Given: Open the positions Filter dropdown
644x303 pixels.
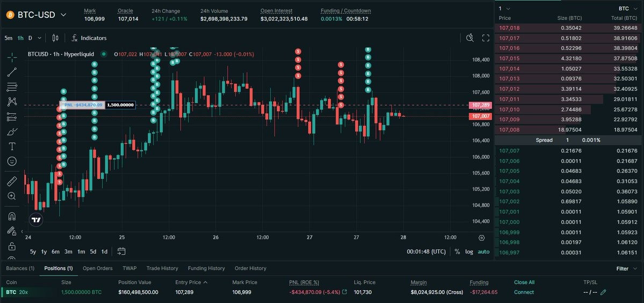Looking at the screenshot, I should pyautogui.click(x=627, y=269).
